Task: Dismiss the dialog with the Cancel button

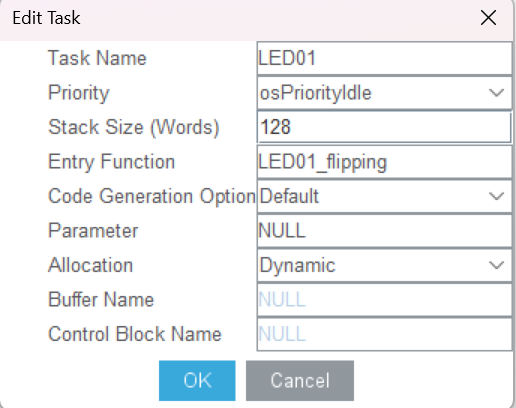Action: coord(300,380)
